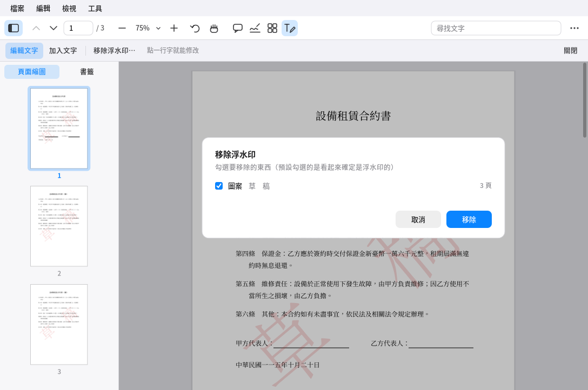Viewport: 588px width, 390px height.
Task: Click the 第五條 維修責任 paragraph
Action: click(x=352, y=290)
